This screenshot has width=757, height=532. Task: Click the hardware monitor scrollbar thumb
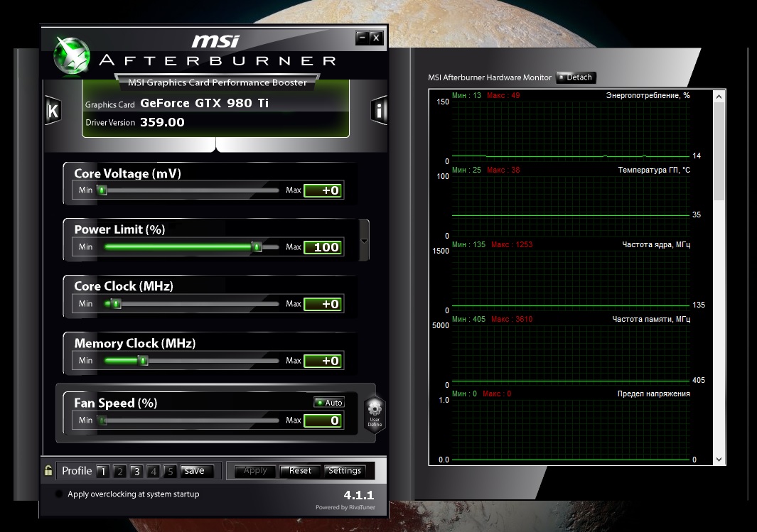pyautogui.click(x=719, y=151)
